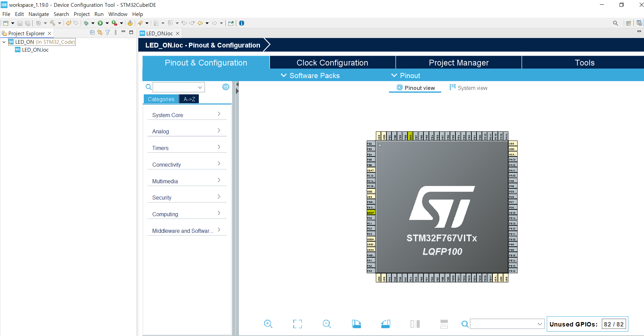Click Link with Editor icon in Project Explorer
The image size is (644, 336).
point(100,32)
